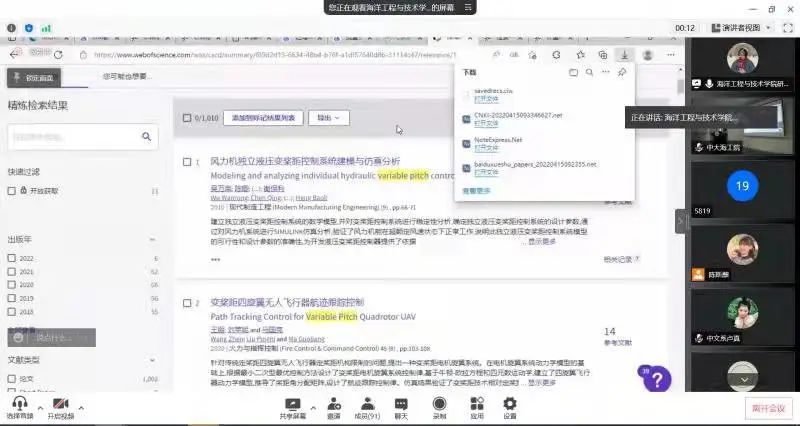Open the browser three-dot menu
This screenshot has height=426, width=800.
670,55
